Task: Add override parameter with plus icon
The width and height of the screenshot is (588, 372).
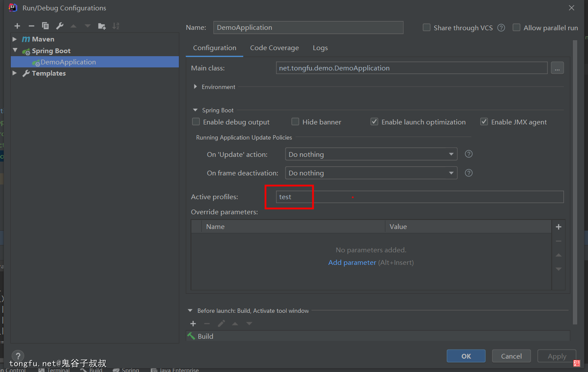Action: click(x=559, y=227)
